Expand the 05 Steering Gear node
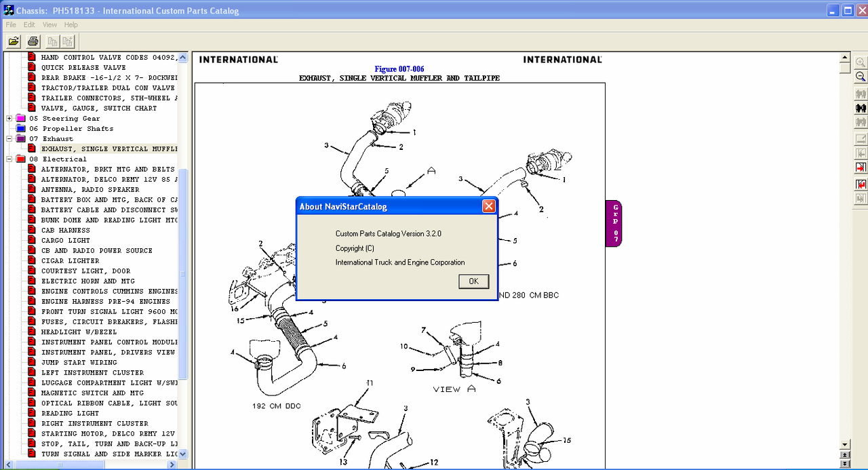Screen dimensions: 868x470 tap(9, 118)
